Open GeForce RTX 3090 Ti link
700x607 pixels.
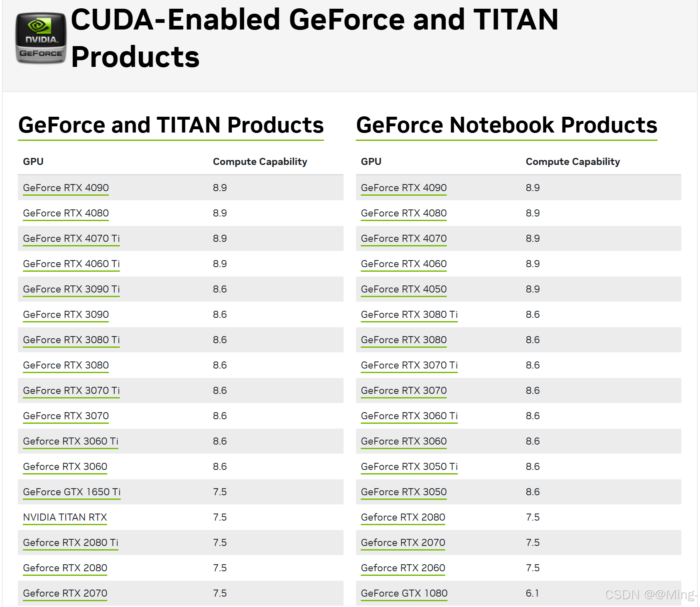click(x=71, y=289)
